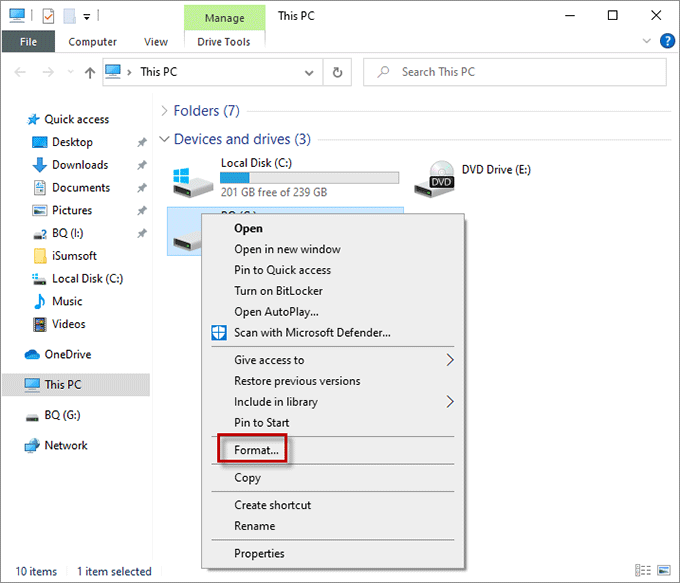Open the address bar history dropdown
The image size is (680, 583).
tap(311, 72)
